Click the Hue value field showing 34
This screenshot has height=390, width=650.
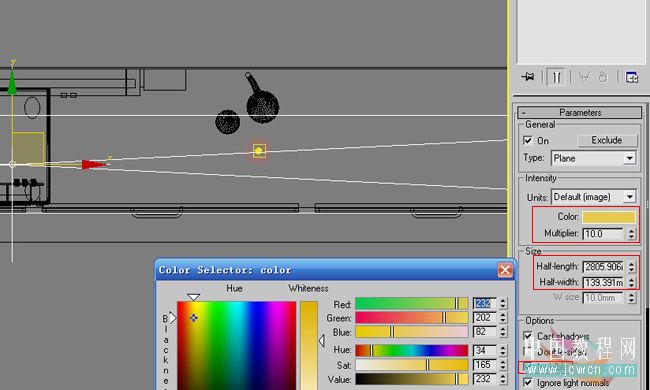(484, 351)
